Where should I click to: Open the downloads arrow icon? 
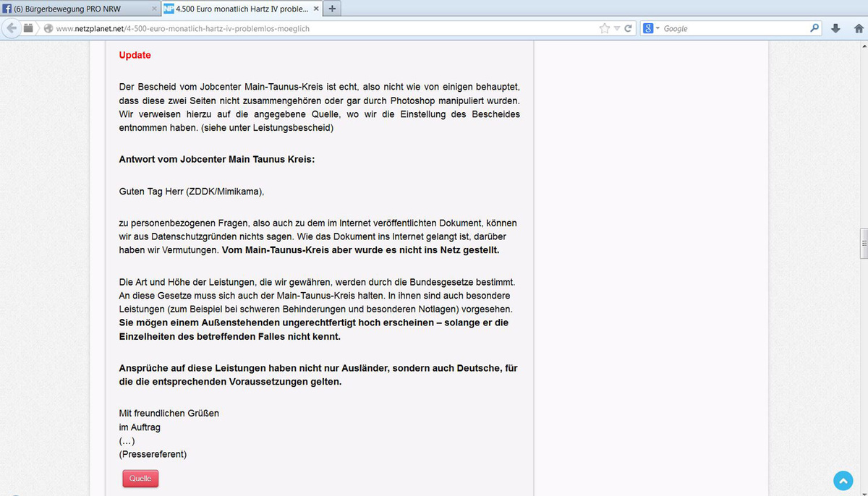(836, 28)
